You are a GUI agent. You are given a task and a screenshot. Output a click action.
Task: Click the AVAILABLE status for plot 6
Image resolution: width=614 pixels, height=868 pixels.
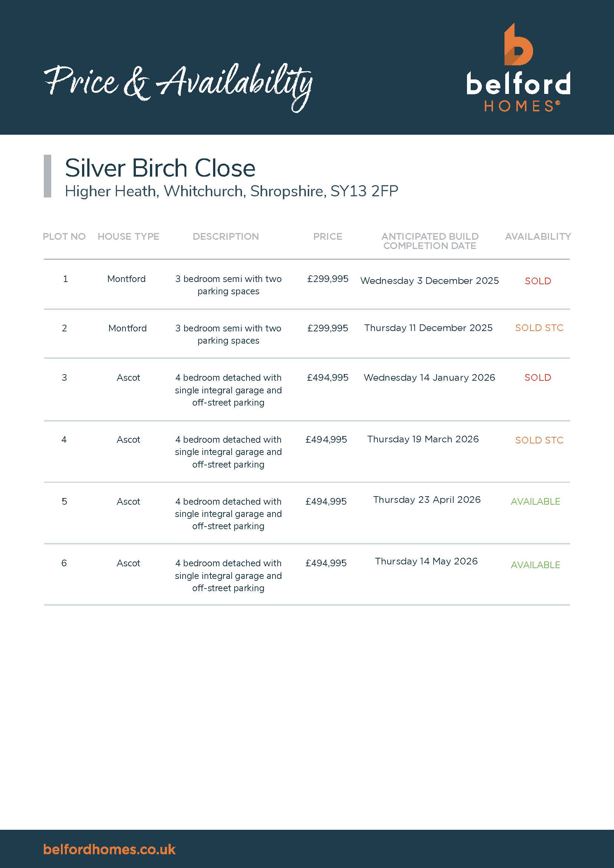click(x=535, y=565)
